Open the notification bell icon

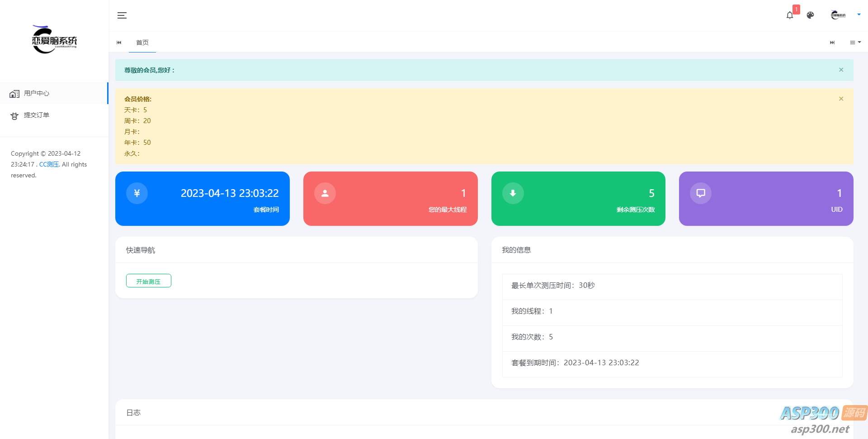789,15
